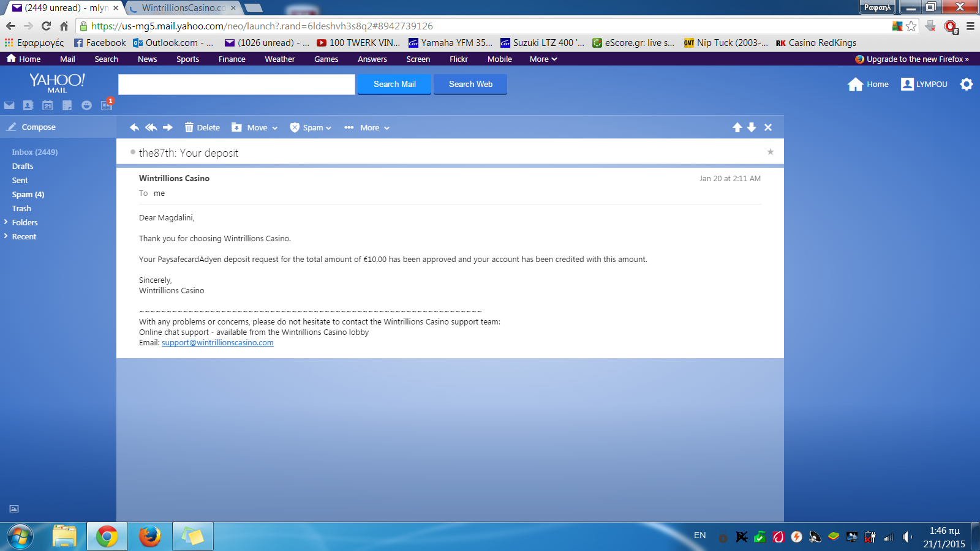Go to previous message with up arrow
The width and height of the screenshot is (980, 551).
[737, 127]
